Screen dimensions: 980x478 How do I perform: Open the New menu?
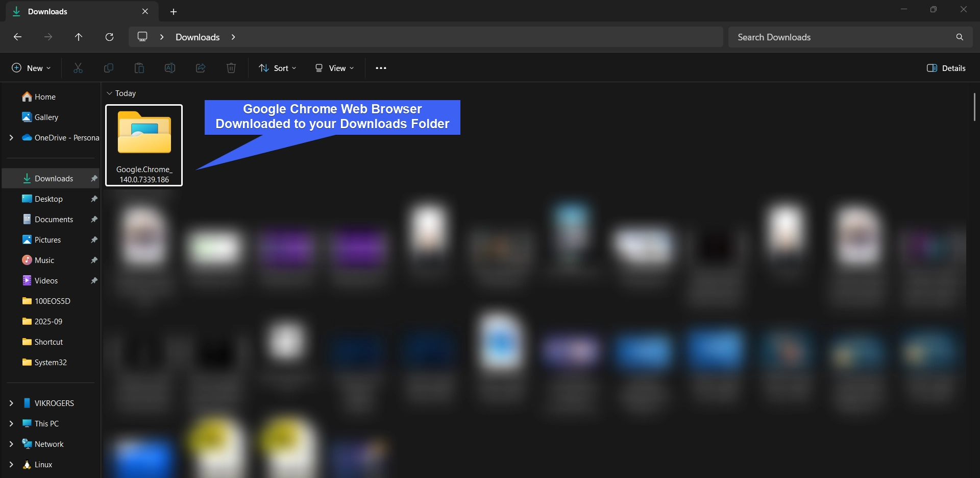(31, 67)
